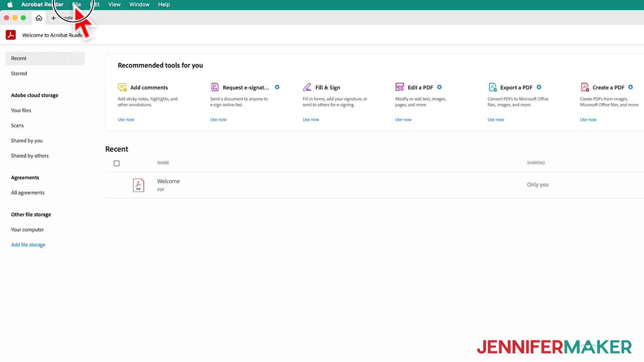
Task: Open Your computer file storage
Action: 27,230
